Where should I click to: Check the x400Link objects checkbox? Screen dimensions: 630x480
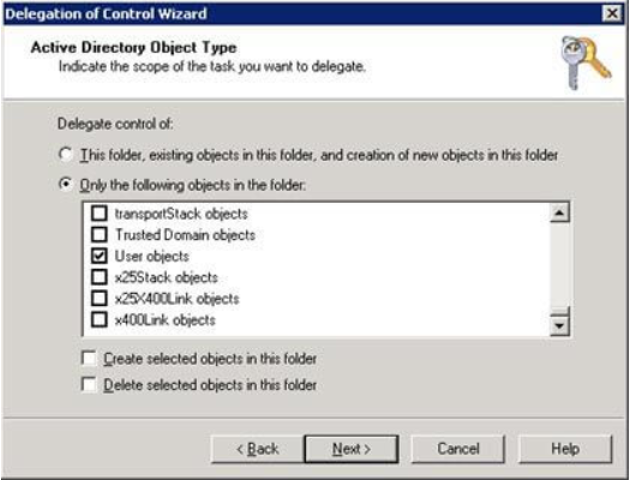click(x=99, y=320)
